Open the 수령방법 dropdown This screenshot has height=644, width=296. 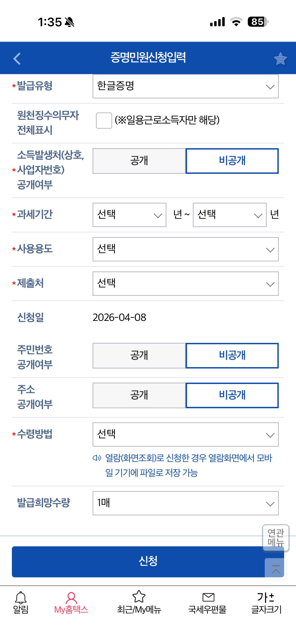click(185, 434)
